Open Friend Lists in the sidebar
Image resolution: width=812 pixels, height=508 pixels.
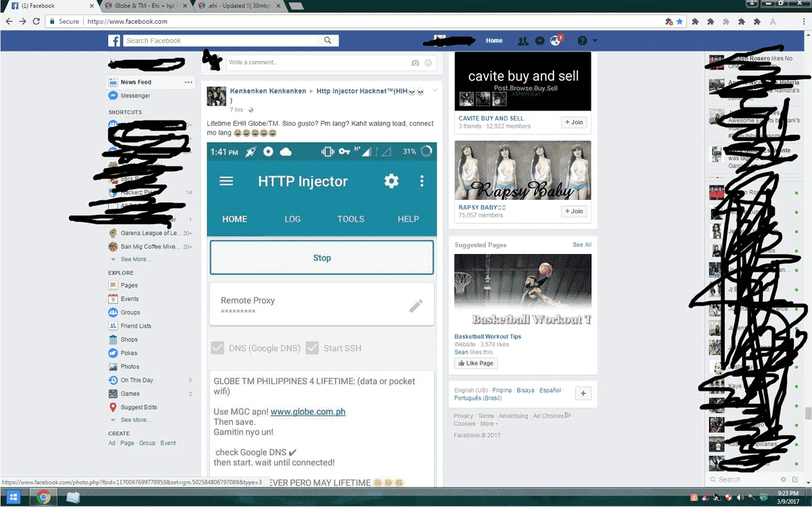tap(136, 326)
